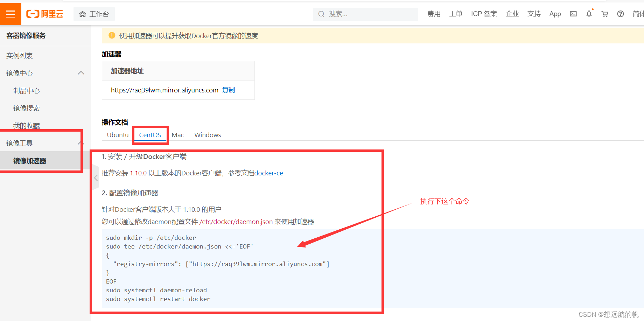Switch to the Ubuntu tab
The height and width of the screenshot is (321, 644).
pyautogui.click(x=118, y=135)
